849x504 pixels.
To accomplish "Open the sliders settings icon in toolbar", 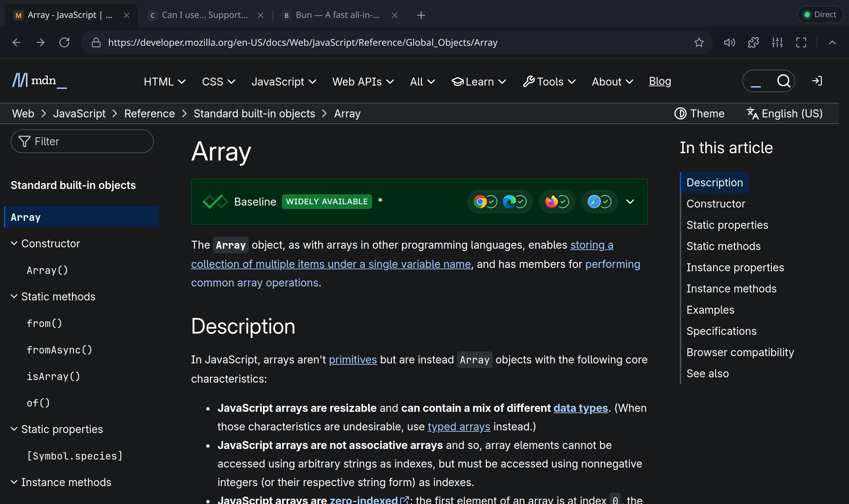I will tap(777, 42).
